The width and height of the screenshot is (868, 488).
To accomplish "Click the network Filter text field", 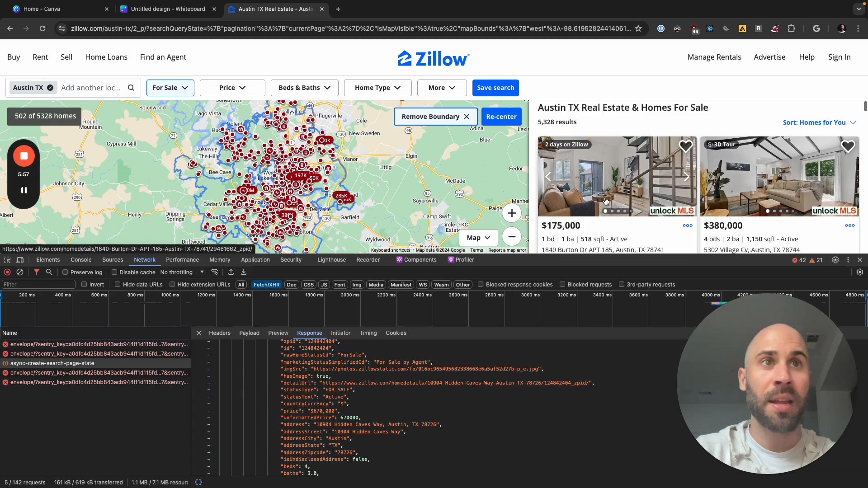I will (38, 285).
